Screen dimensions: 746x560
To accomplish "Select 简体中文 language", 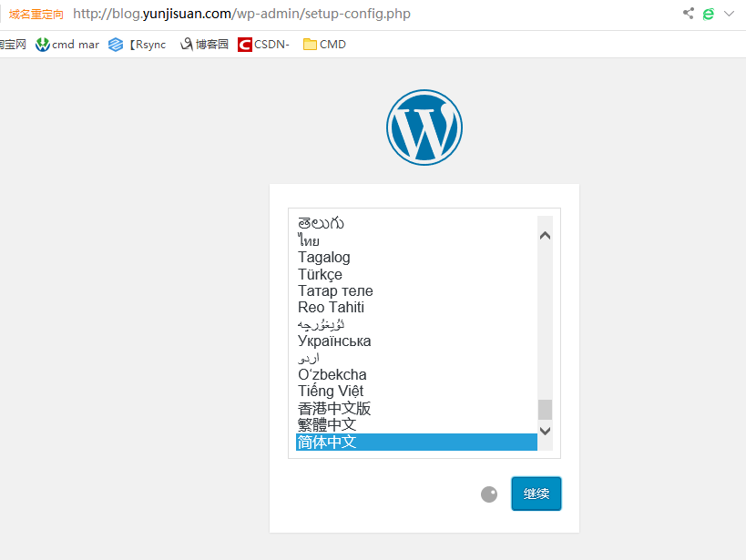I will pyautogui.click(x=416, y=442).
